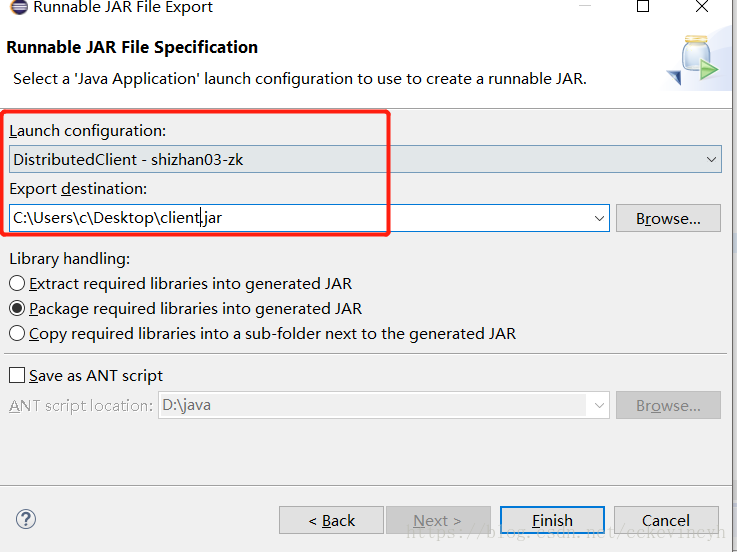Image resolution: width=737 pixels, height=552 pixels.
Task: Click Browse next to ANT script location
Action: [668, 405]
